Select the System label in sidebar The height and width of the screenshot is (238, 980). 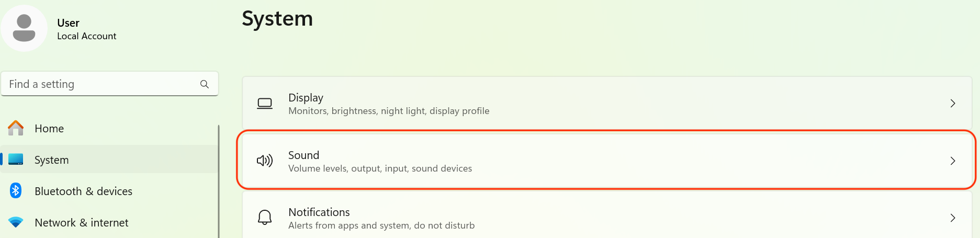51,160
